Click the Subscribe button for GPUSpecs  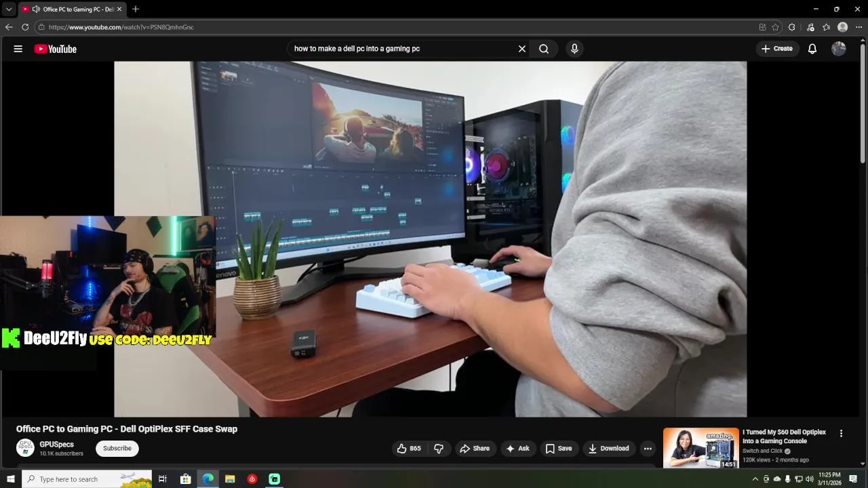point(117,449)
